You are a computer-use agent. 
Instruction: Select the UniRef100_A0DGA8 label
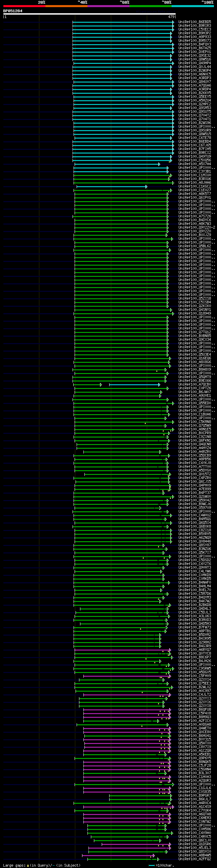(x=195, y=725)
